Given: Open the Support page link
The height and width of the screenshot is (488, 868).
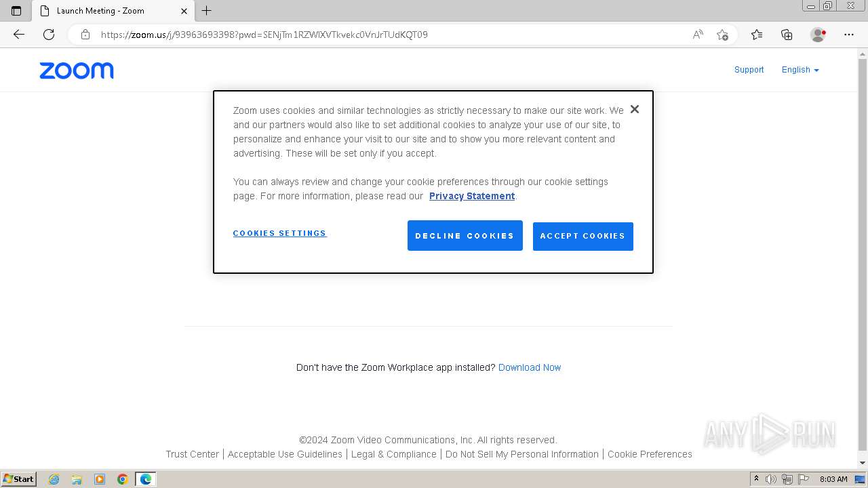Looking at the screenshot, I should (749, 70).
